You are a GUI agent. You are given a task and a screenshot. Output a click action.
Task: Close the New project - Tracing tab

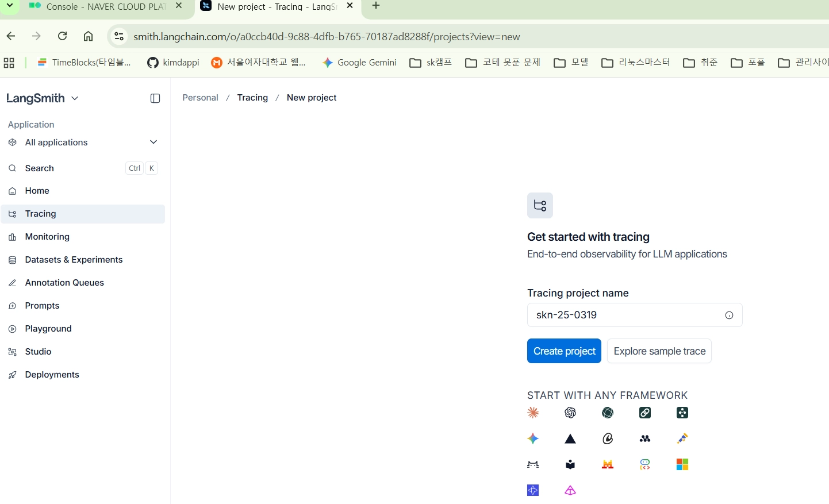pos(350,6)
